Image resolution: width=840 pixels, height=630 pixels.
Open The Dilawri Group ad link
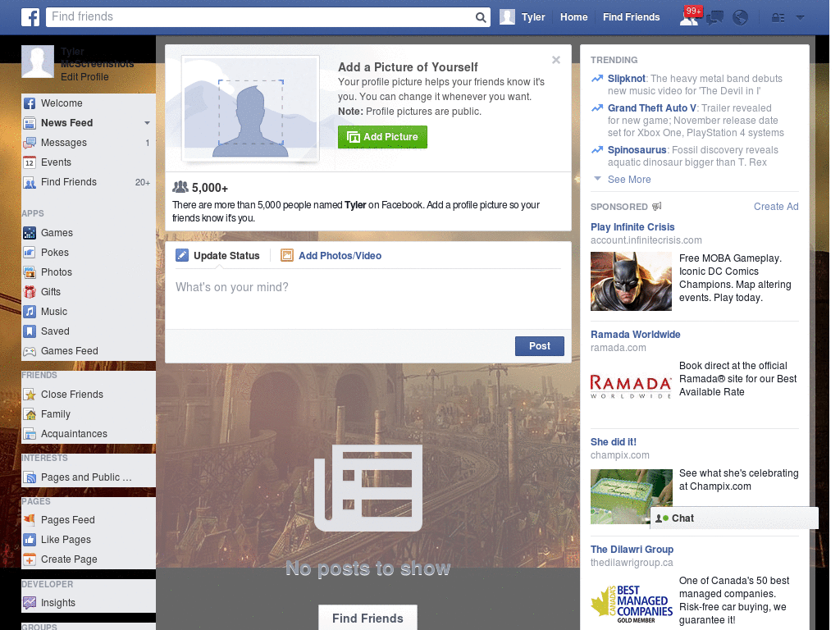click(632, 550)
